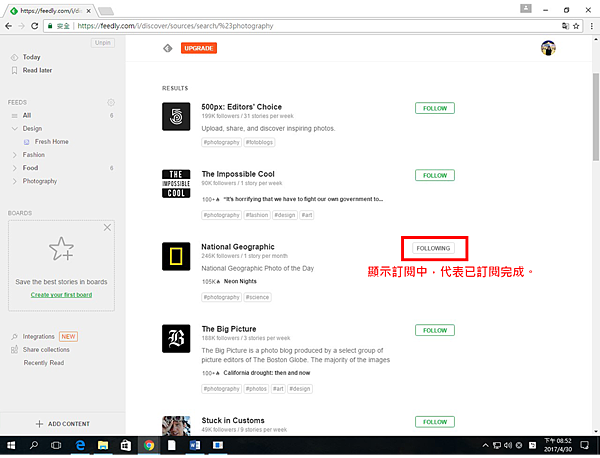This screenshot has height=458, width=600.
Task: Click the #science tag under National Geographic
Action: pos(257,297)
